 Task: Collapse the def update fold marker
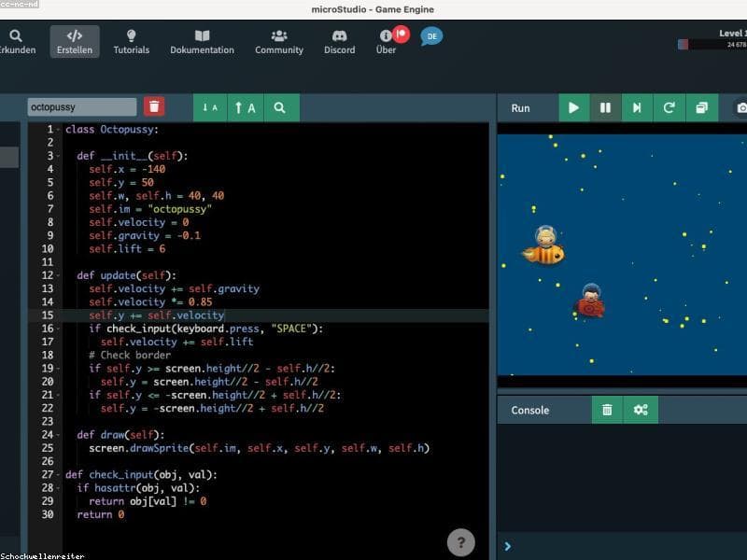pos(58,275)
